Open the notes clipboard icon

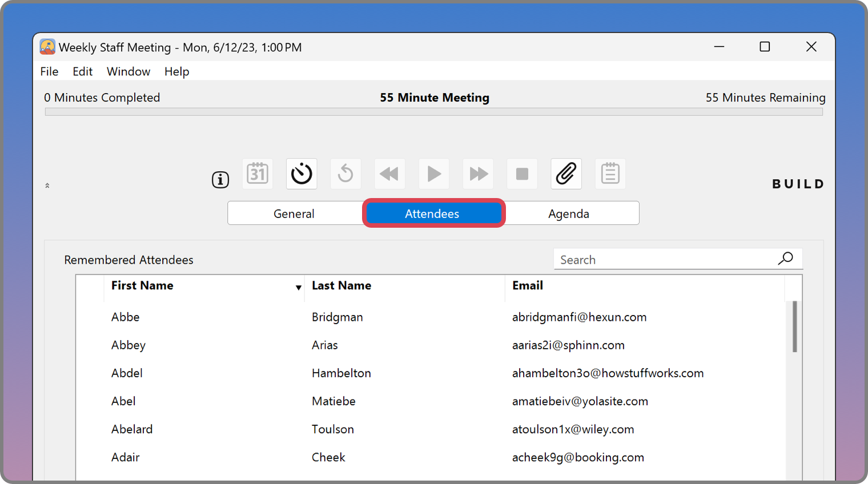click(610, 174)
